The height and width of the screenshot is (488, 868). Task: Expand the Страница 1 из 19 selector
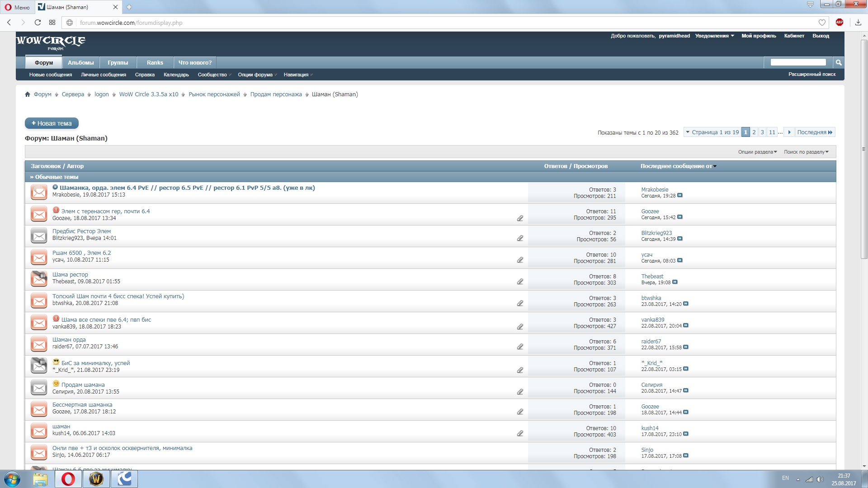712,132
